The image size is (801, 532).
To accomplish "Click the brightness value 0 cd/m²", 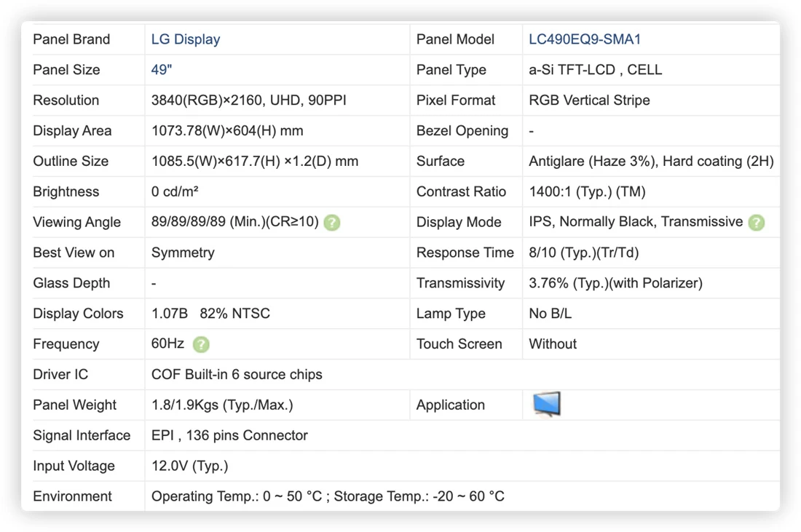I will pos(174,191).
